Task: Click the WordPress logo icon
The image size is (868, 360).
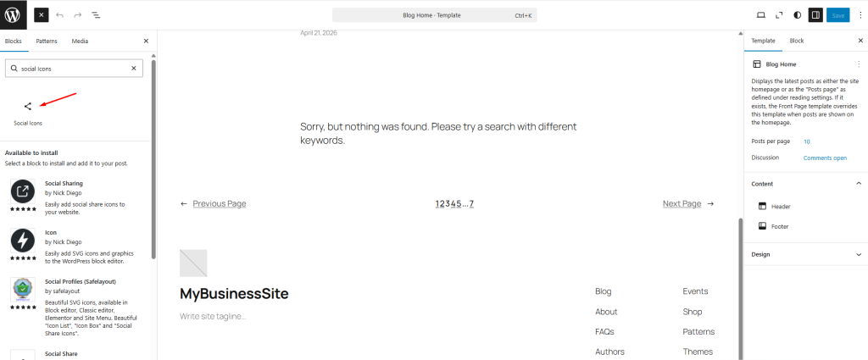Action: point(14,15)
